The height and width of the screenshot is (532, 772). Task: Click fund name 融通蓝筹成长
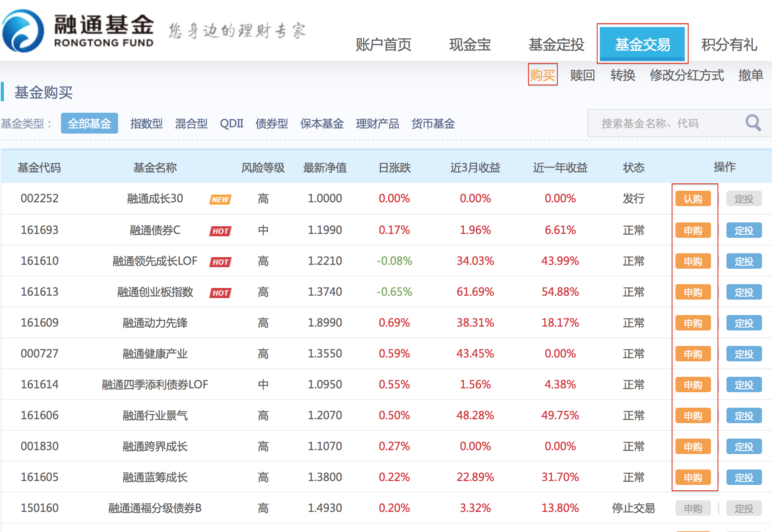pos(155,477)
